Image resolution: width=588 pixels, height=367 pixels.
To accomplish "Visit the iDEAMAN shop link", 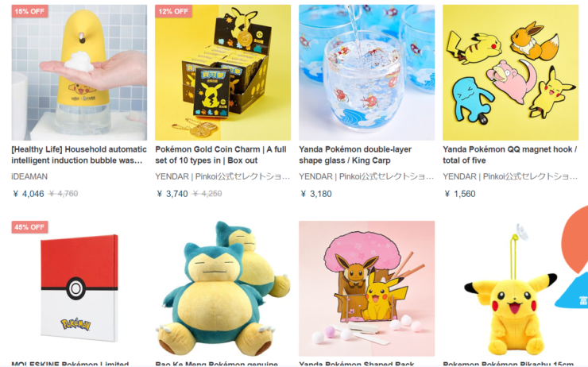I will [x=29, y=176].
